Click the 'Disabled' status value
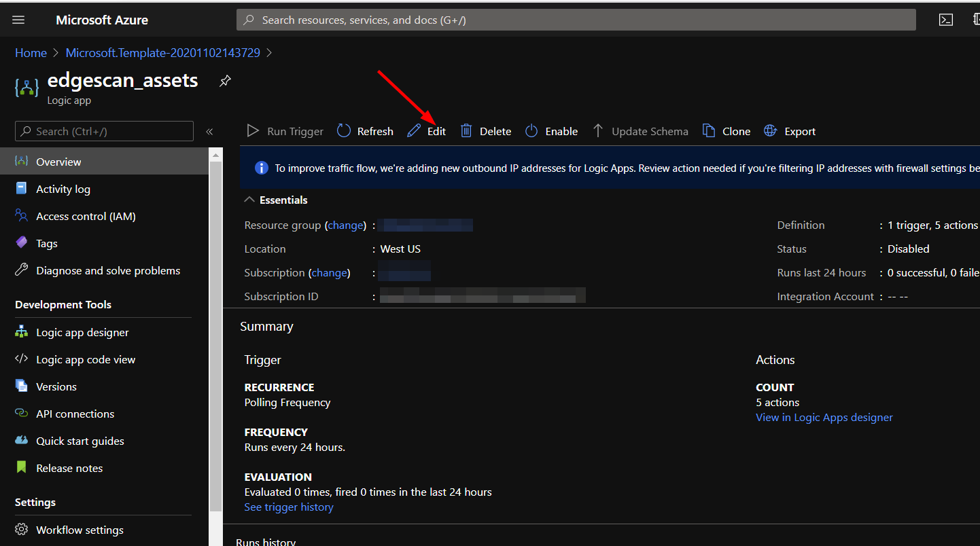 coord(908,249)
